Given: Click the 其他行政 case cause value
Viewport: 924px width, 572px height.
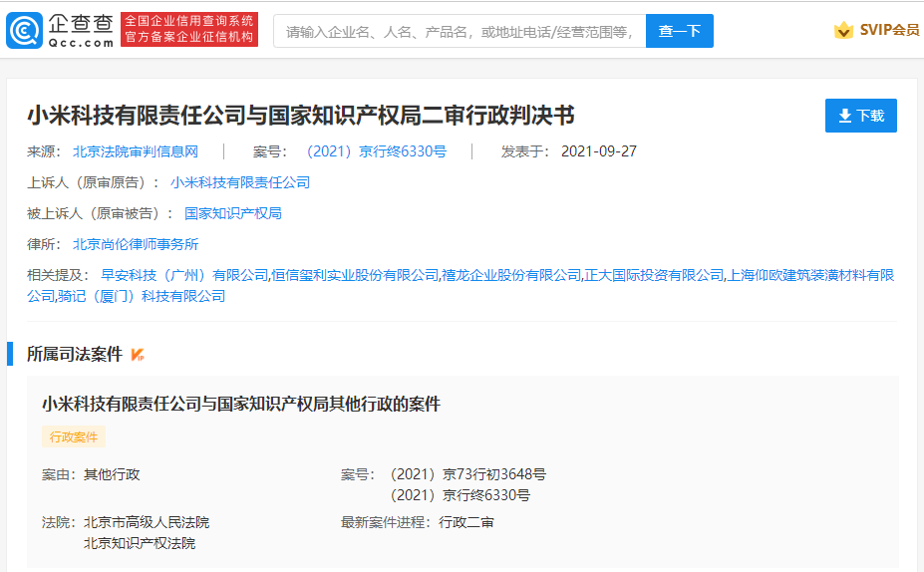Looking at the screenshot, I should tap(112, 474).
